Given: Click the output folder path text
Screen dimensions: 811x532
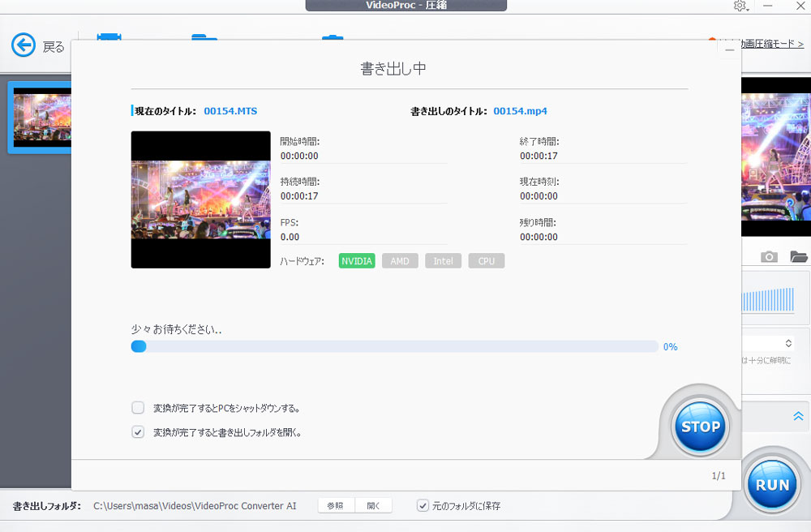Looking at the screenshot, I should click(195, 505).
